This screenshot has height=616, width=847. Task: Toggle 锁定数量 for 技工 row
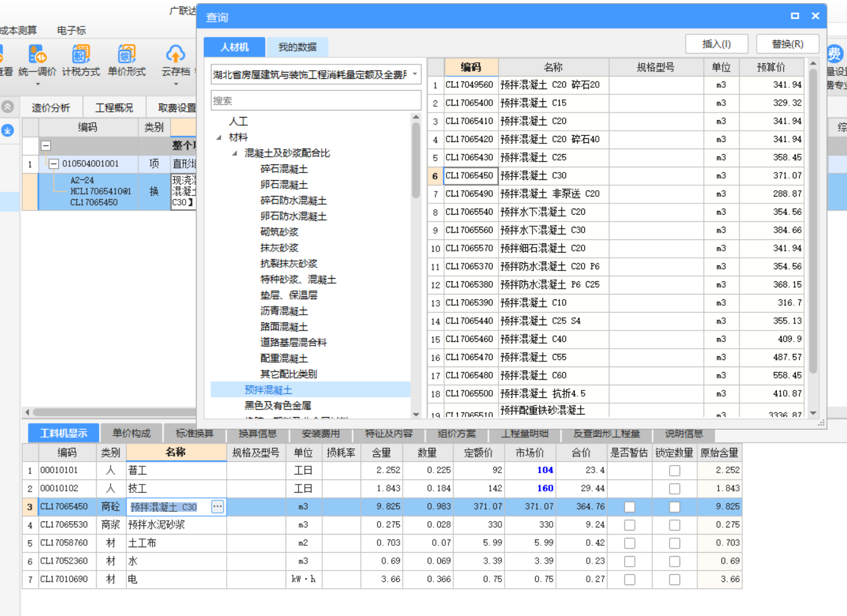click(x=675, y=489)
